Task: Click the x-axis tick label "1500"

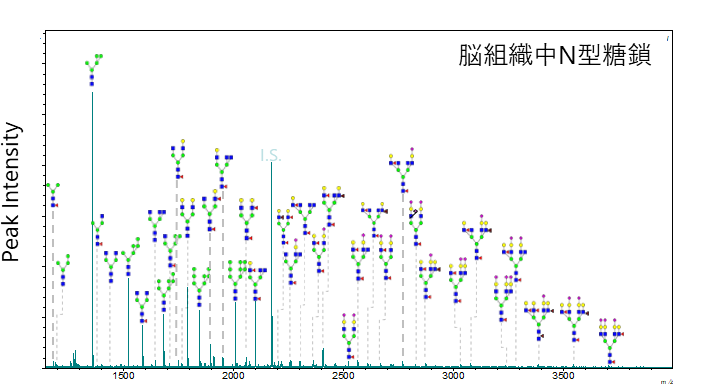Action: tap(123, 376)
